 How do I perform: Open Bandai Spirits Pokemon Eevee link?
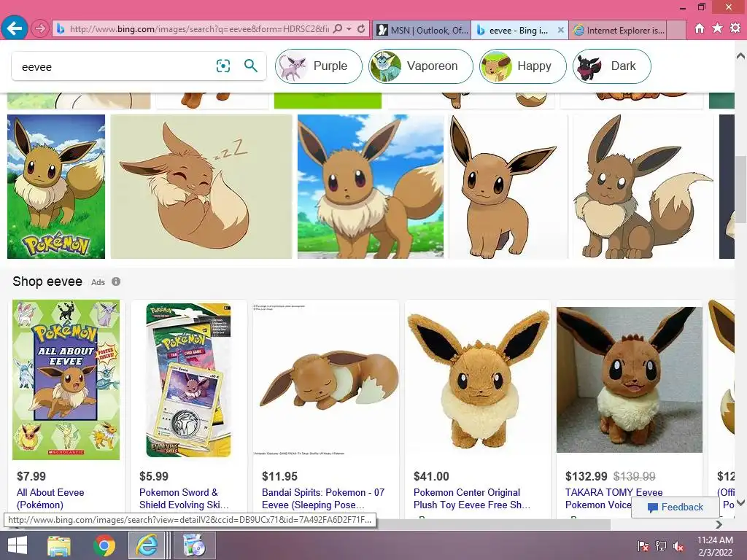[x=323, y=499]
